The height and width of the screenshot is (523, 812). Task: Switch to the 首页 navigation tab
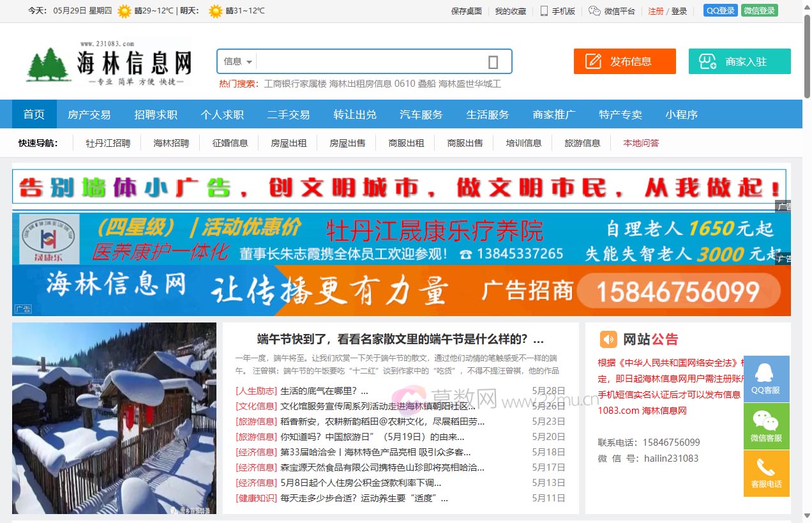[x=34, y=114]
